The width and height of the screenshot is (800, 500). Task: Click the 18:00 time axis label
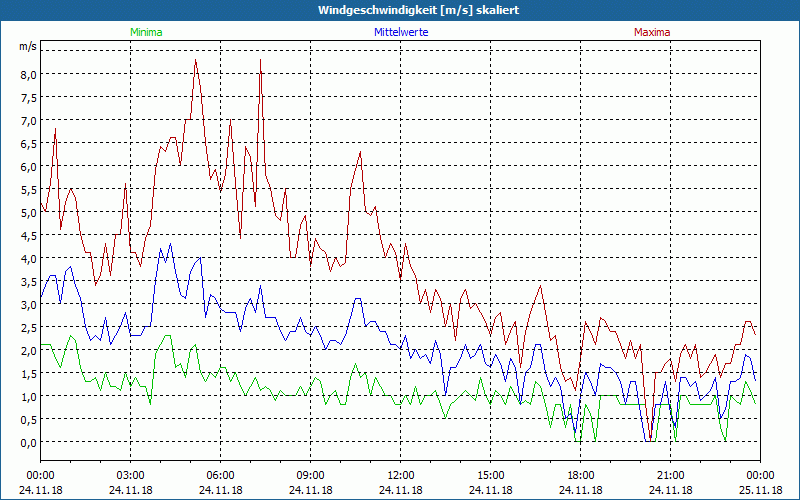[581, 476]
